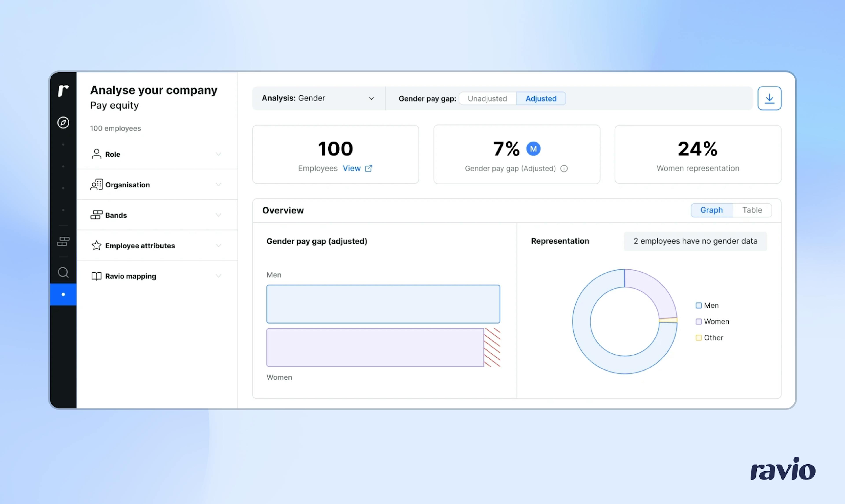Viewport: 845px width, 504px height.
Task: Open the compass explore icon
Action: [63, 123]
